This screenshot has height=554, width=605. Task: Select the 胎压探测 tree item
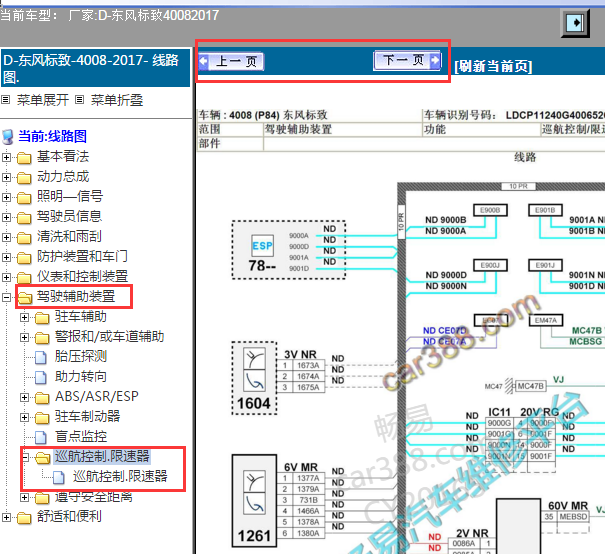81,356
